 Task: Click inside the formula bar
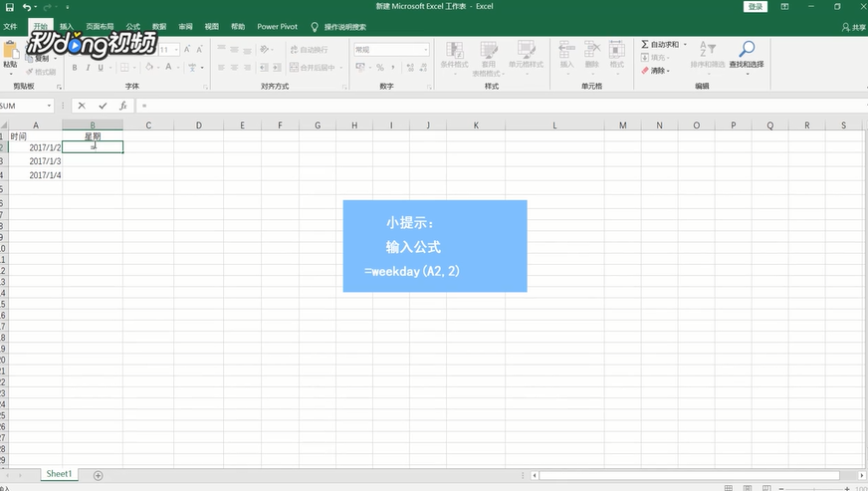501,106
